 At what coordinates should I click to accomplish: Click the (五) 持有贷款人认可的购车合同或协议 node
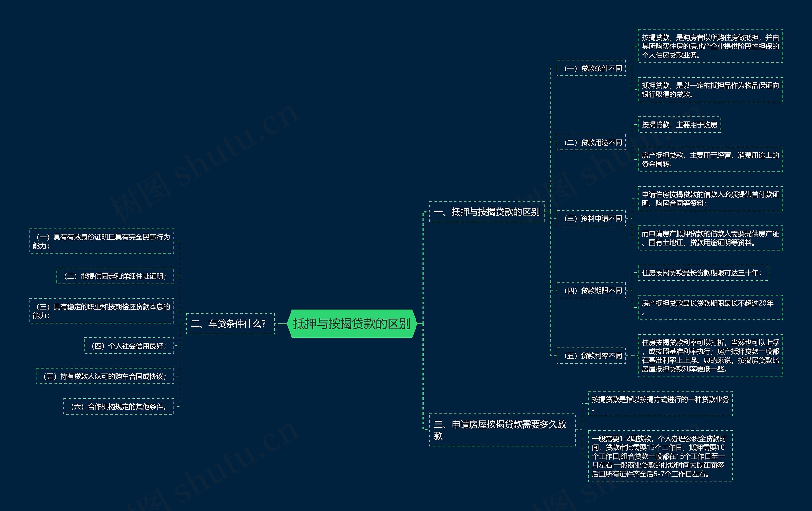point(105,376)
